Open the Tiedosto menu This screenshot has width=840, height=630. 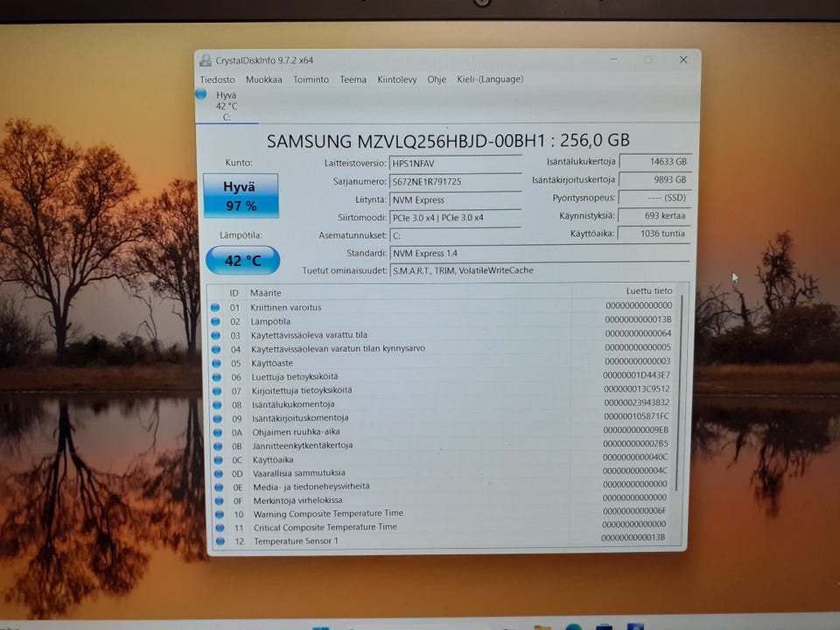217,80
